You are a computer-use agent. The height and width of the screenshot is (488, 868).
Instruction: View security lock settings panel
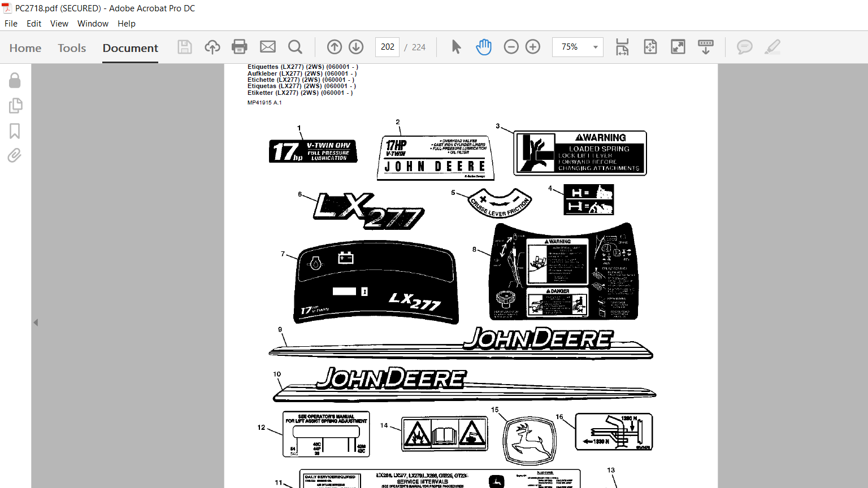click(15, 80)
